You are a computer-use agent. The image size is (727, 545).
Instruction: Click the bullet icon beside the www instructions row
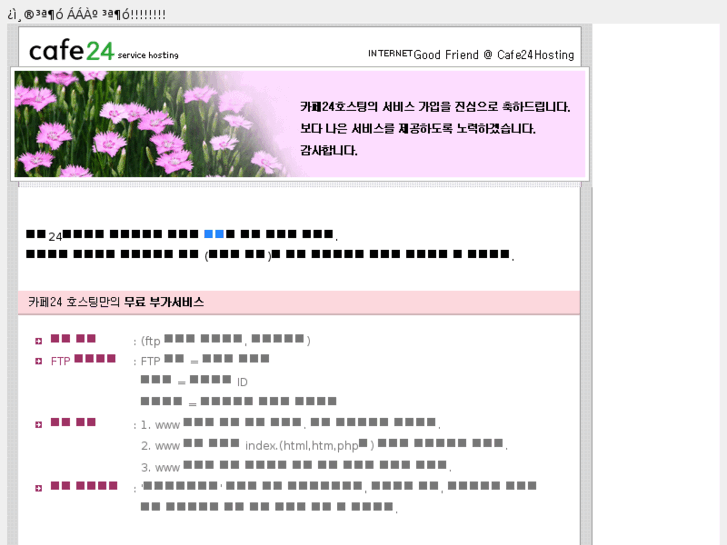pyautogui.click(x=38, y=424)
